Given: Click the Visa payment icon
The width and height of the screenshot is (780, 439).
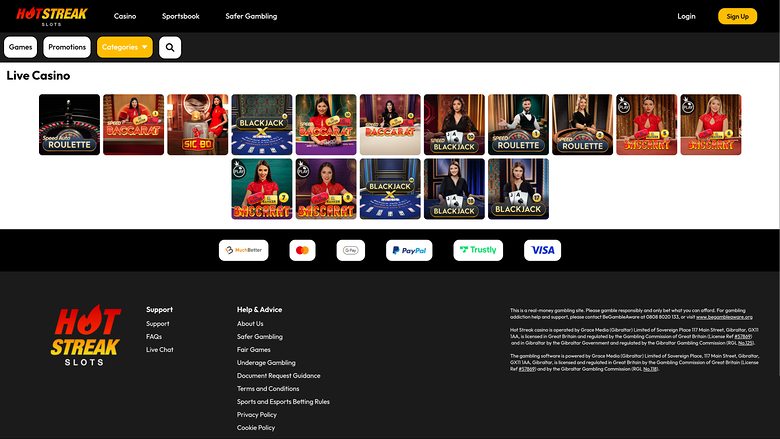Looking at the screenshot, I should [x=542, y=250].
